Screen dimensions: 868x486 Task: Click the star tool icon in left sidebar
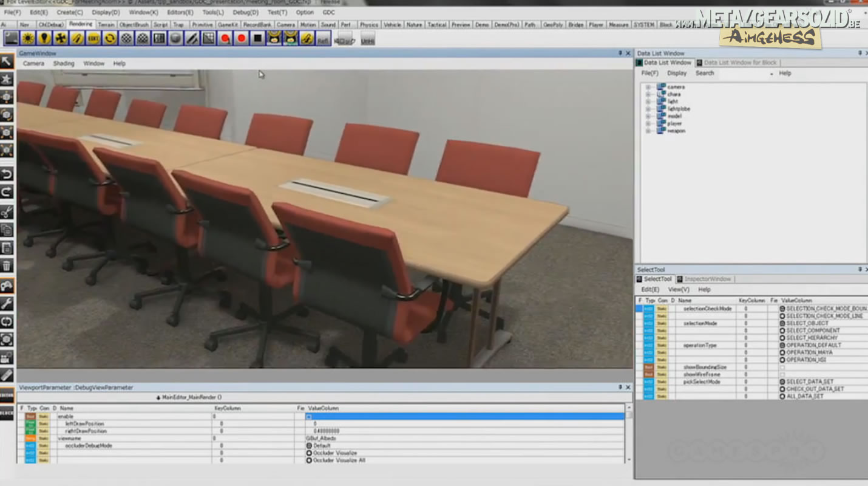click(7, 79)
